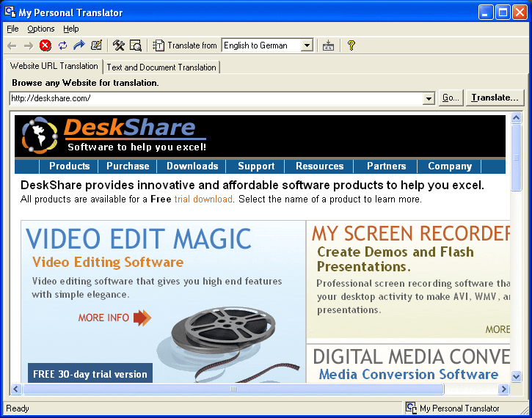Click the DeskShare globe logo
Image resolution: width=532 pixels, height=418 pixels.
40,135
